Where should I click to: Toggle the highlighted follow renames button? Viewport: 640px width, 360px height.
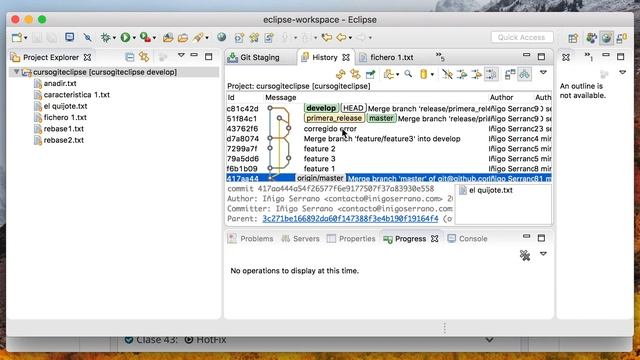click(491, 74)
